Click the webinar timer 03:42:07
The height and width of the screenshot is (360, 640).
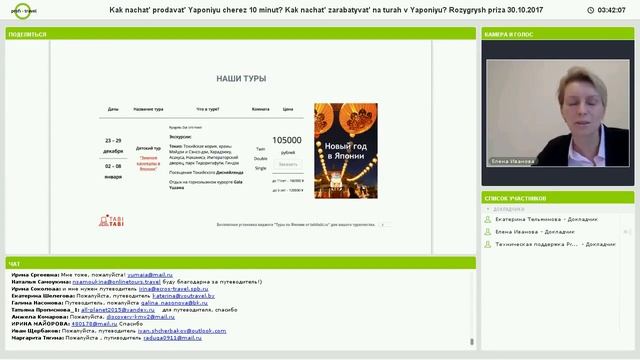pos(611,10)
